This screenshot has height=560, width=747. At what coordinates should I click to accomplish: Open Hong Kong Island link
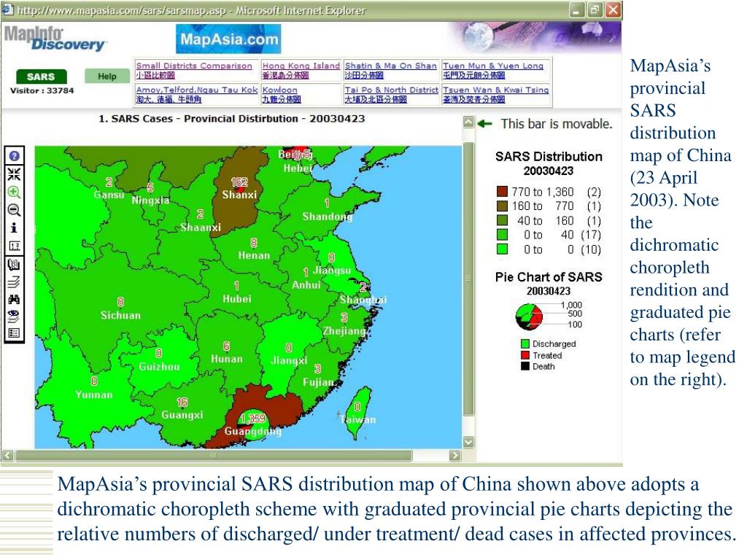[301, 66]
